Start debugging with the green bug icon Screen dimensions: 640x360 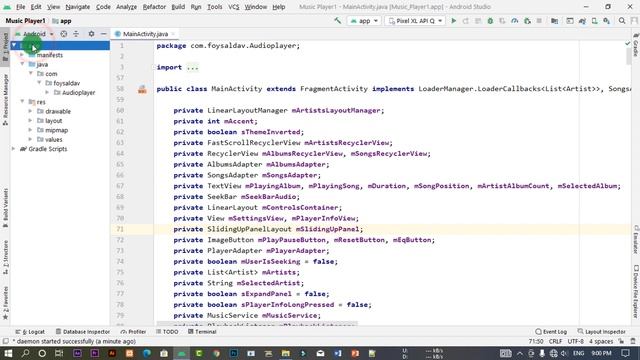[x=490, y=21]
